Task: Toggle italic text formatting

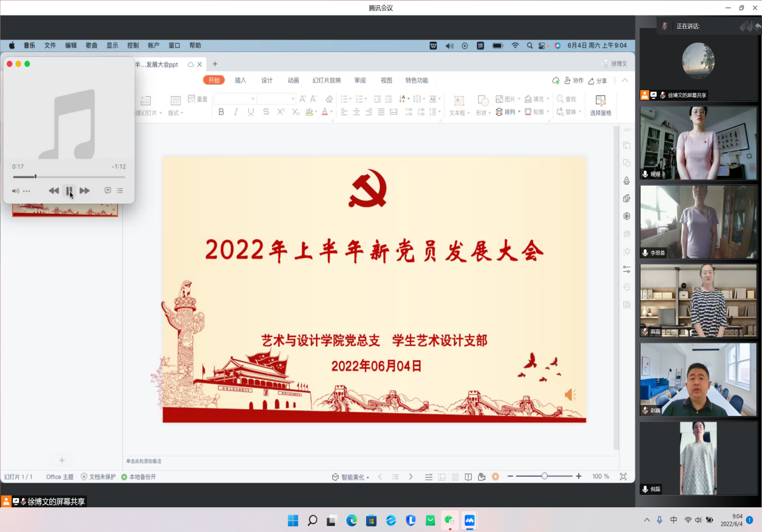Action: point(236,112)
